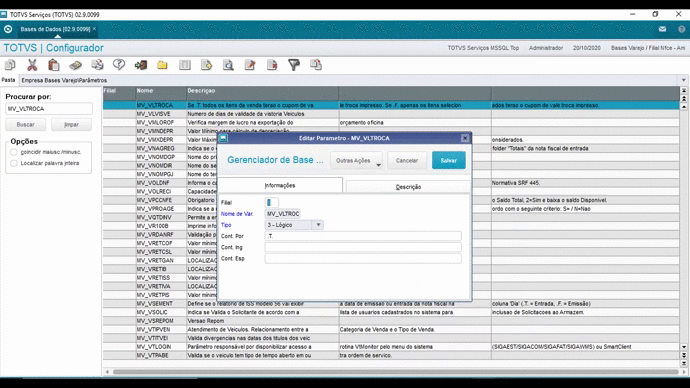
Task: Select the MV_VSOLIC row
Action: pos(391,312)
